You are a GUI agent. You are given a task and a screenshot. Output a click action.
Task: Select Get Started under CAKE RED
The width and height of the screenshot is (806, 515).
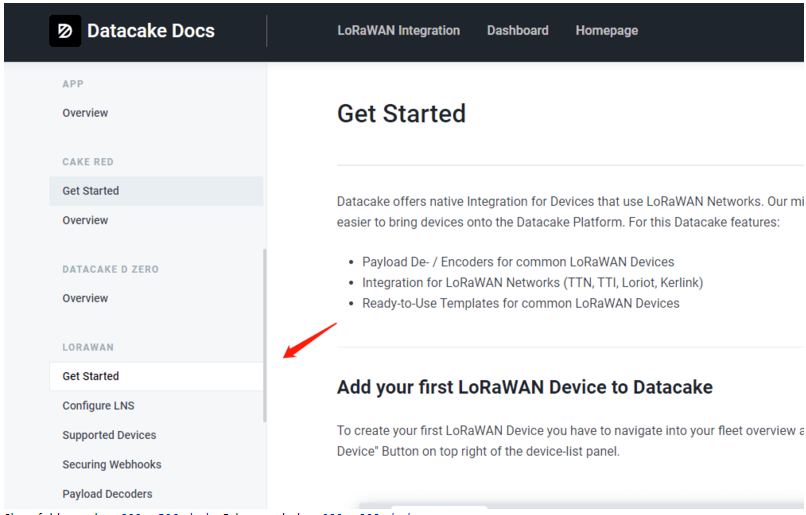click(x=156, y=191)
